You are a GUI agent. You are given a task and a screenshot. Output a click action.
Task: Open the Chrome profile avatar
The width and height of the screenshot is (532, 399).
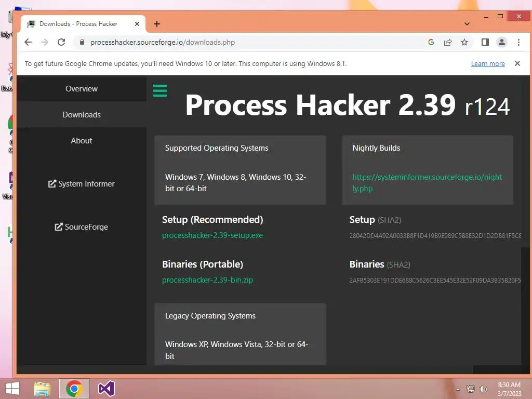(x=502, y=42)
